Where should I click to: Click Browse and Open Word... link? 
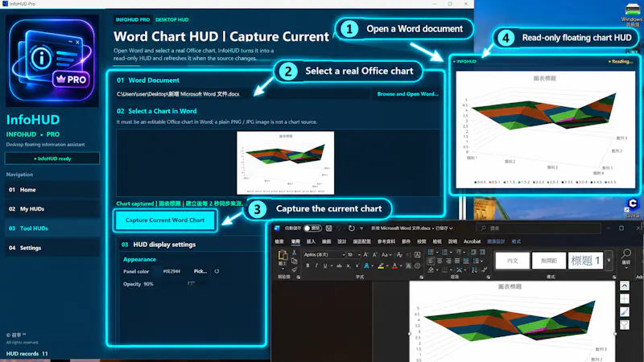click(407, 94)
